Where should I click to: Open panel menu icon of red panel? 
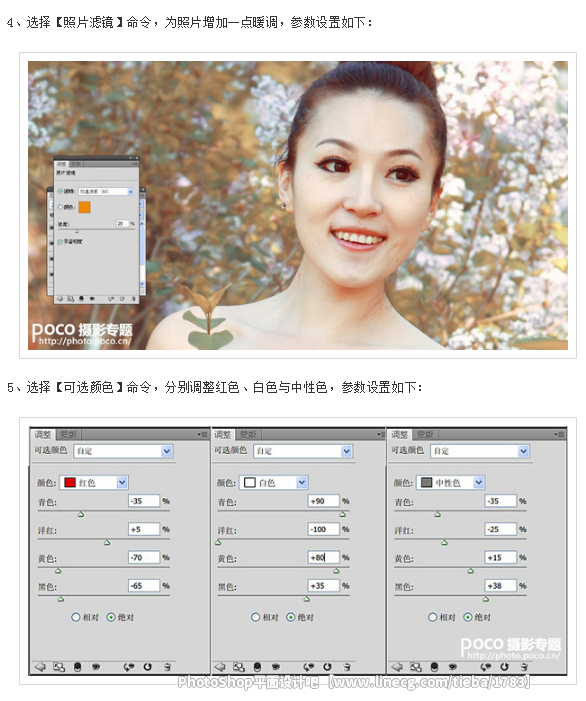tap(202, 435)
